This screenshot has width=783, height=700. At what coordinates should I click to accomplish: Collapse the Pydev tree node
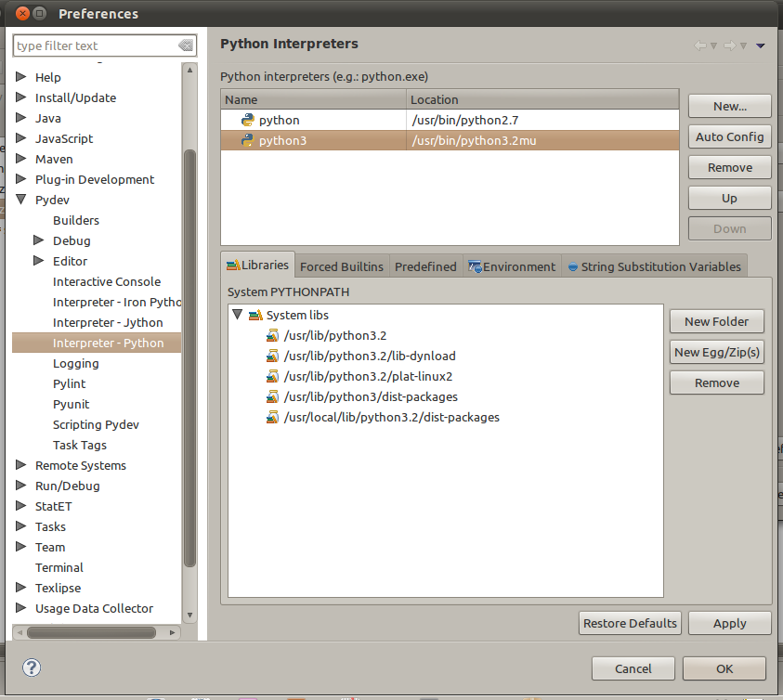[21, 200]
